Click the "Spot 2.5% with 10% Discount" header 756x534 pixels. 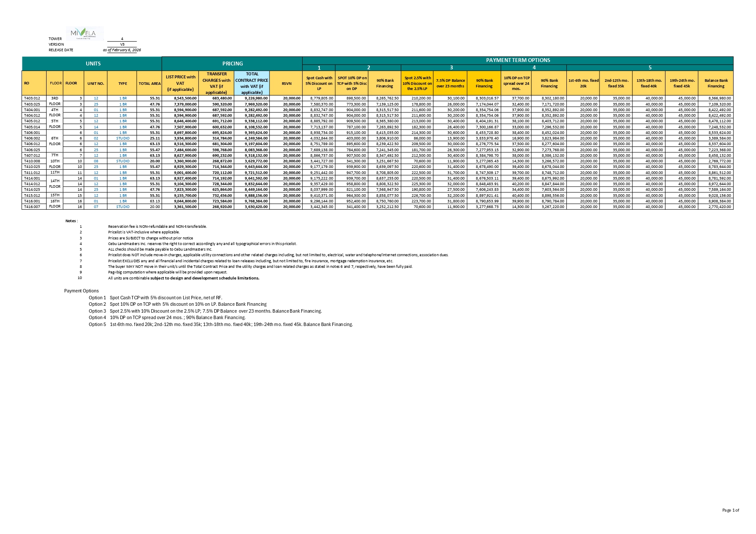point(417,83)
